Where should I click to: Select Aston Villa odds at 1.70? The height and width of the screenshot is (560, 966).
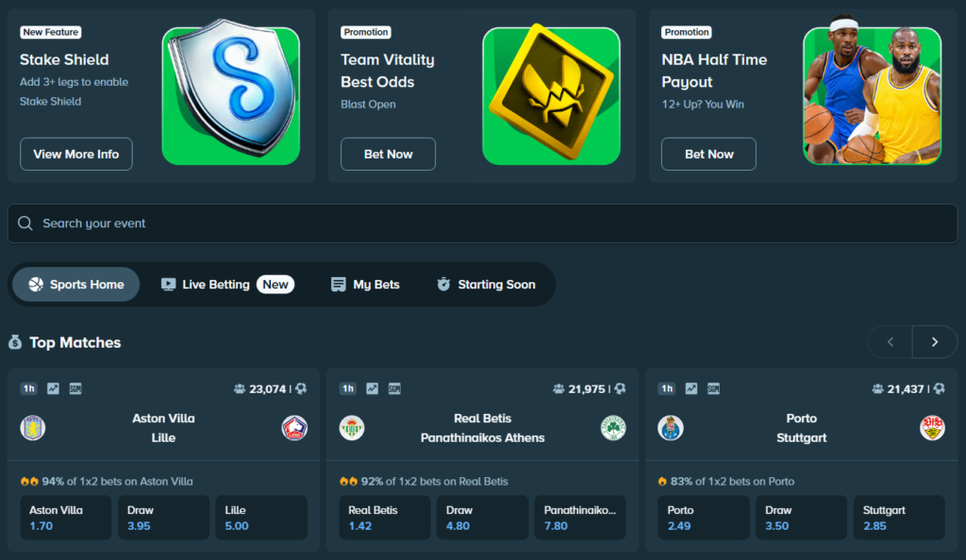pos(66,518)
